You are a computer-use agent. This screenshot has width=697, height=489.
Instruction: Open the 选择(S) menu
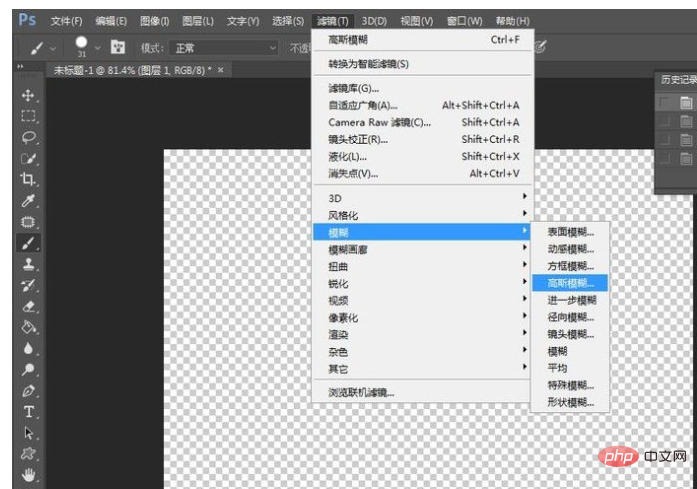pos(288,21)
